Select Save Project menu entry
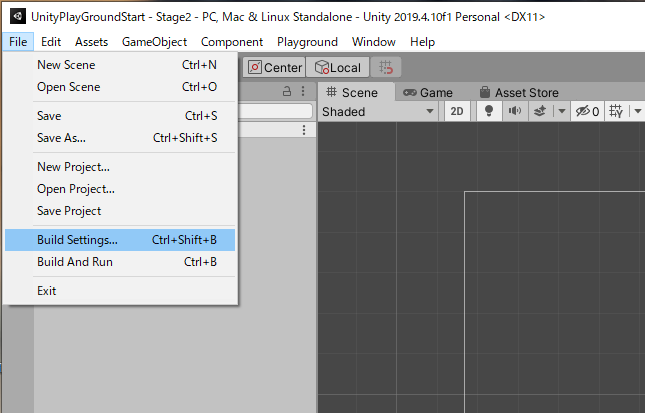 pyautogui.click(x=120, y=211)
